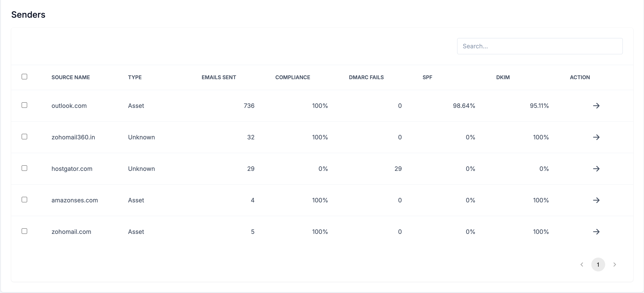The height and width of the screenshot is (293, 644).
Task: Click the action arrow for amazonses.com
Action: click(596, 200)
